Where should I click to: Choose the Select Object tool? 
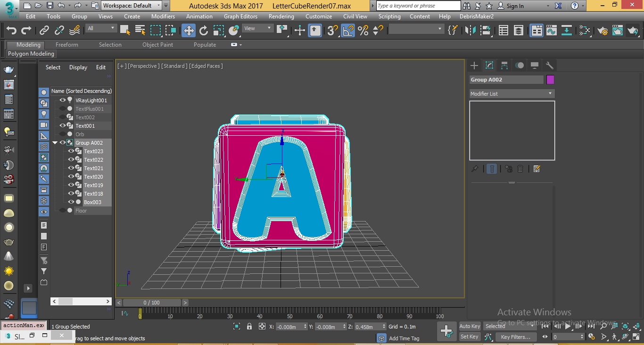(x=125, y=31)
